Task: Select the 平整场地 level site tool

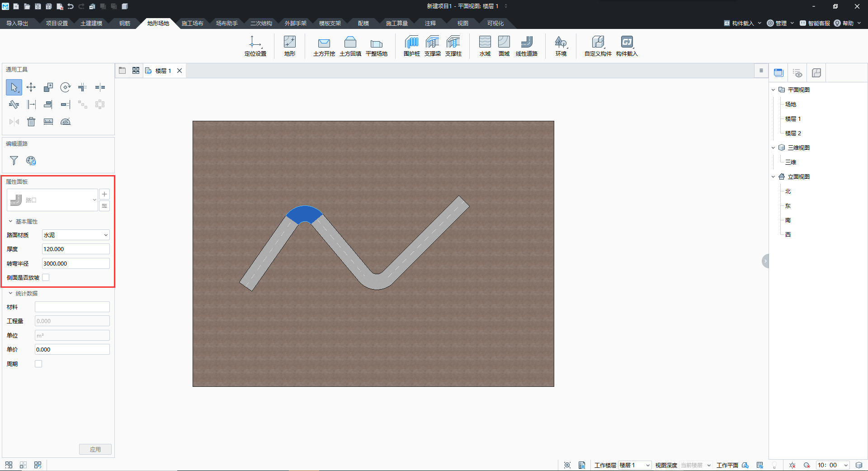Action: click(377, 46)
